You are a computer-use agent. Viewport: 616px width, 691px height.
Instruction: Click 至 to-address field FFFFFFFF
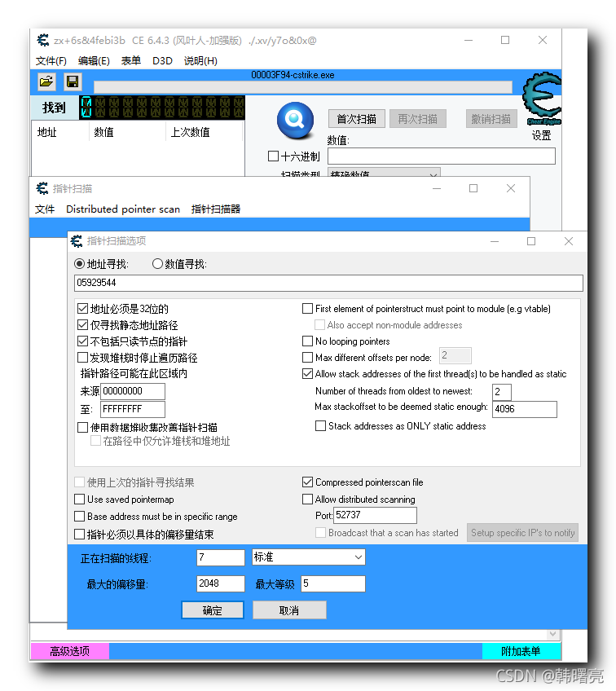click(x=133, y=409)
